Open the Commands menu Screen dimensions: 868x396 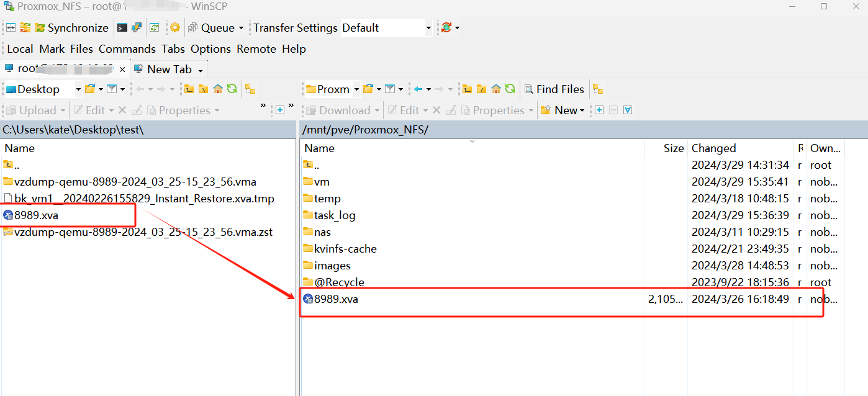(127, 49)
